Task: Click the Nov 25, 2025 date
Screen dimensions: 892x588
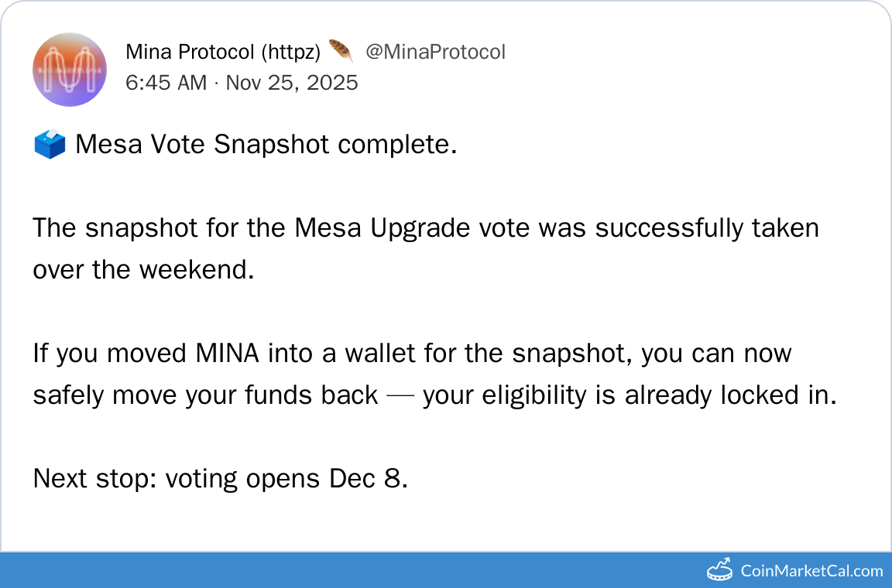Action: [292, 83]
